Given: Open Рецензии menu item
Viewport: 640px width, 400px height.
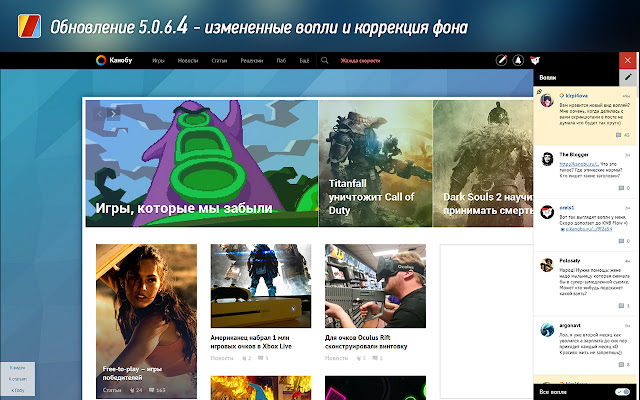Looking at the screenshot, I should [x=252, y=60].
